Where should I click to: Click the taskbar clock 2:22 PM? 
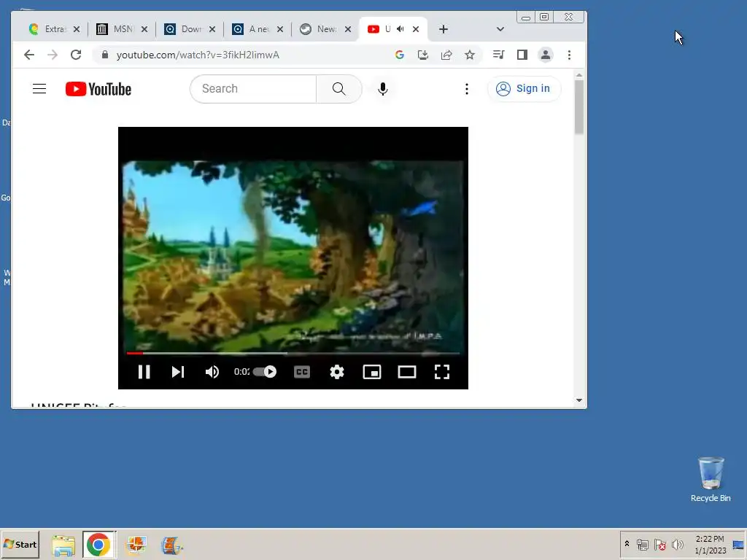pyautogui.click(x=710, y=539)
